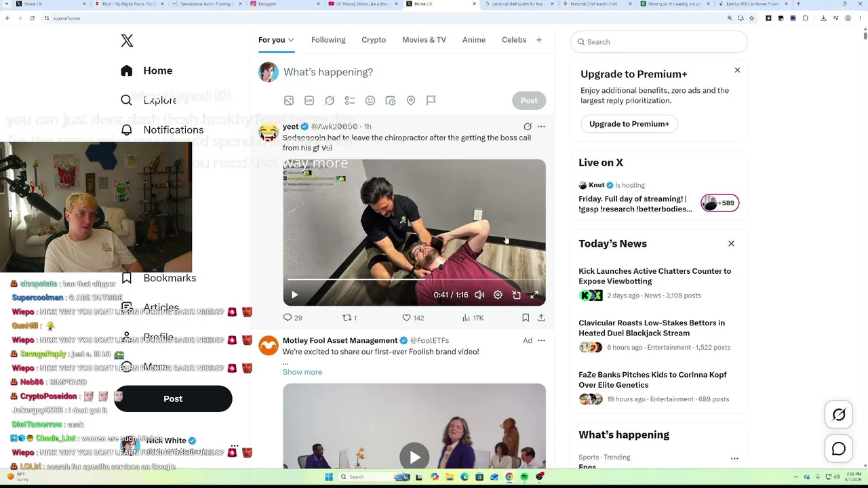Add a timeline tab with the plus icon
The height and width of the screenshot is (488, 868).
[539, 40]
